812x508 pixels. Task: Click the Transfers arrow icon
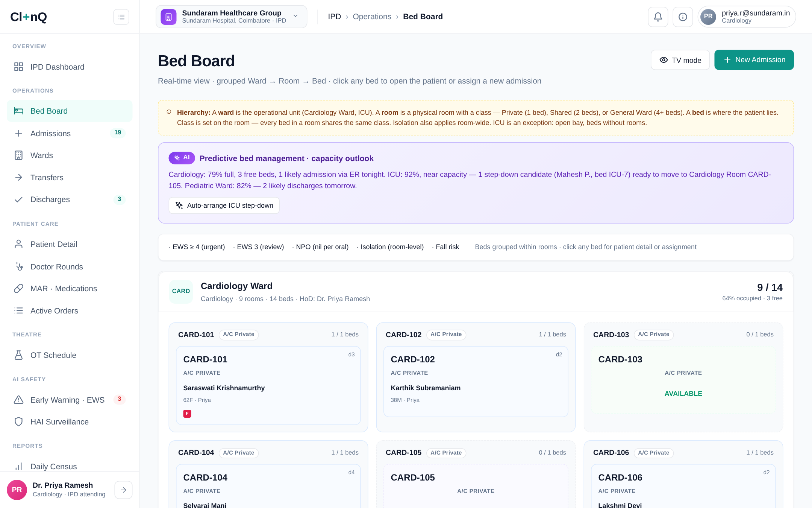18,177
